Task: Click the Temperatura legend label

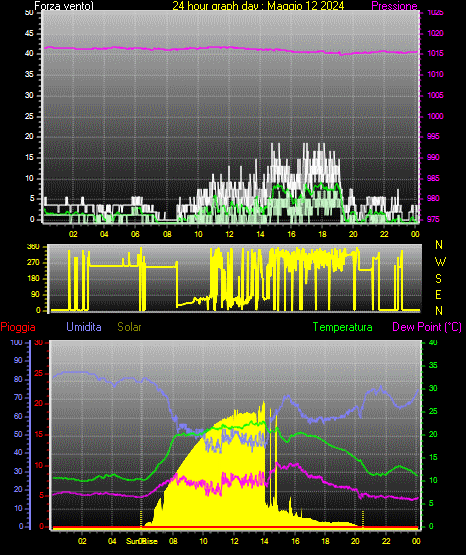Action: pyautogui.click(x=342, y=327)
